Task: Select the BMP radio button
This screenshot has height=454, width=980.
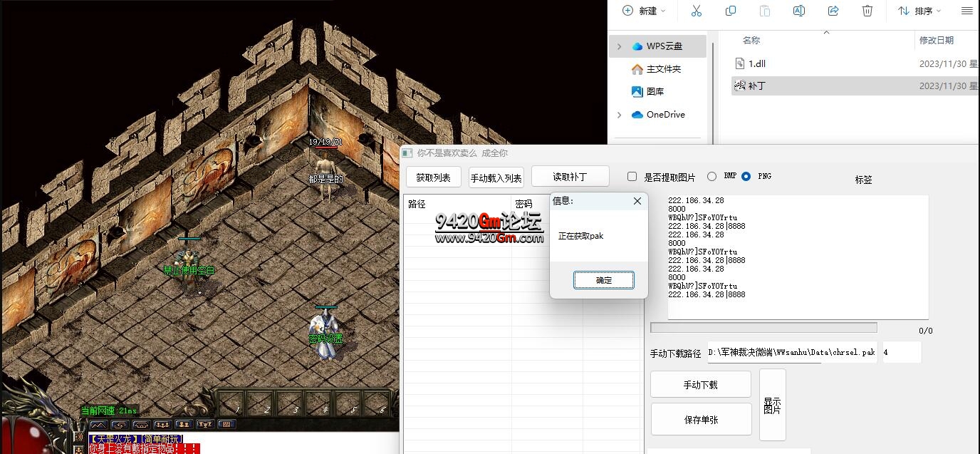Action: tap(711, 176)
